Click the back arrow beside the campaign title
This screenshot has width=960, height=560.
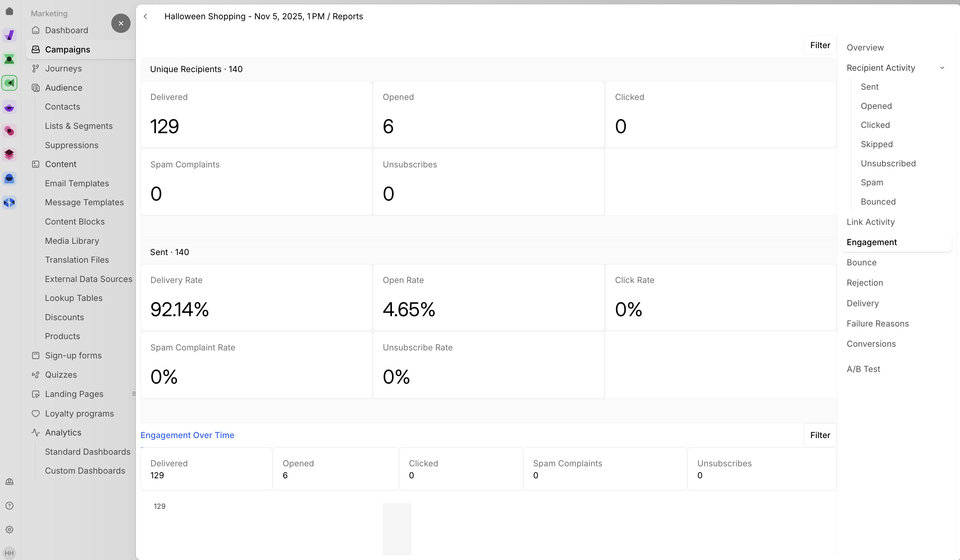145,16
